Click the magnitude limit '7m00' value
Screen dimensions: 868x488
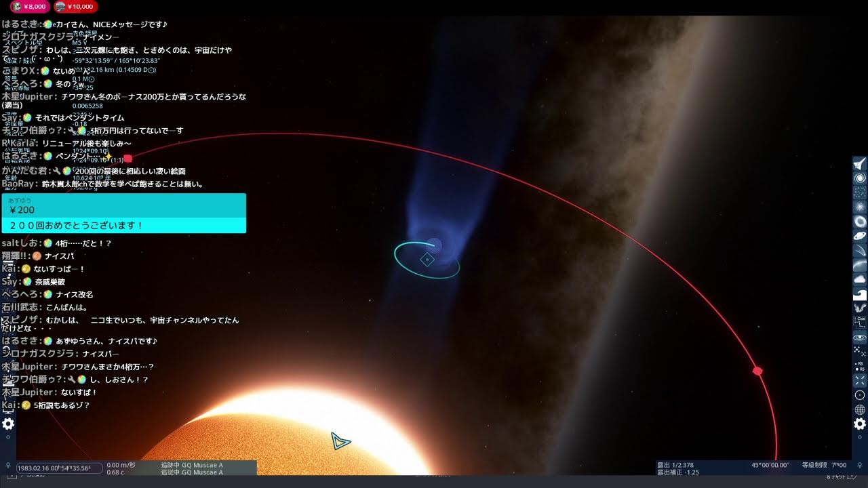click(x=837, y=465)
